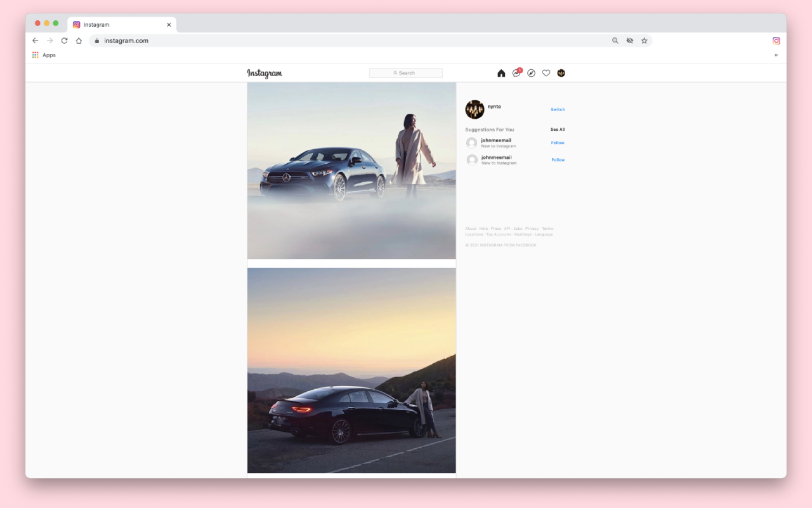Open your account menu from the avatar icon
The height and width of the screenshot is (508, 812).
click(x=561, y=72)
